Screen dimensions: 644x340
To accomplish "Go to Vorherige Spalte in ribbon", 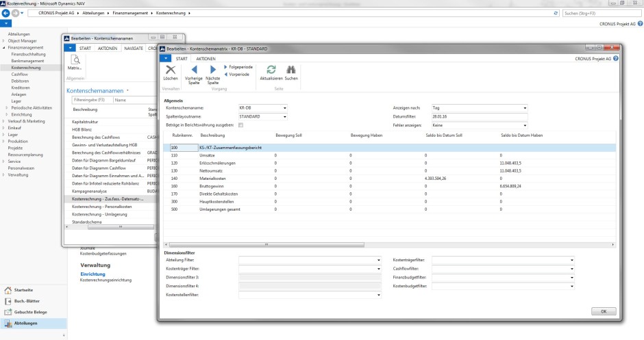I will 193,70.
